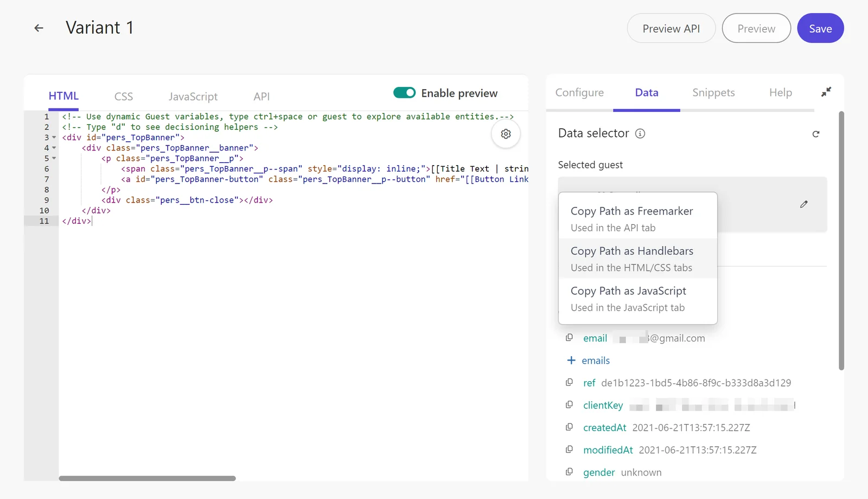Click the Preview button

756,28
